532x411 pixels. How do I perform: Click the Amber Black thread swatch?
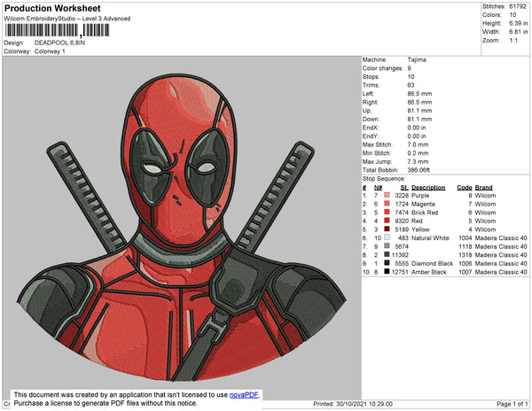[387, 272]
